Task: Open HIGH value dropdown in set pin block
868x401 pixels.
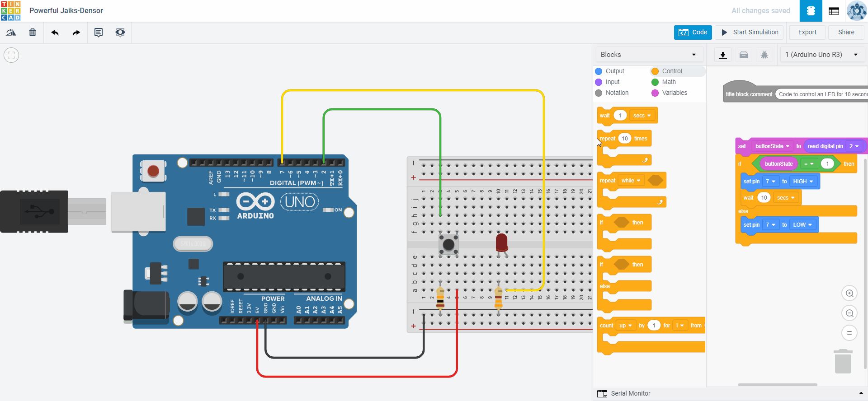Action: pos(803,182)
